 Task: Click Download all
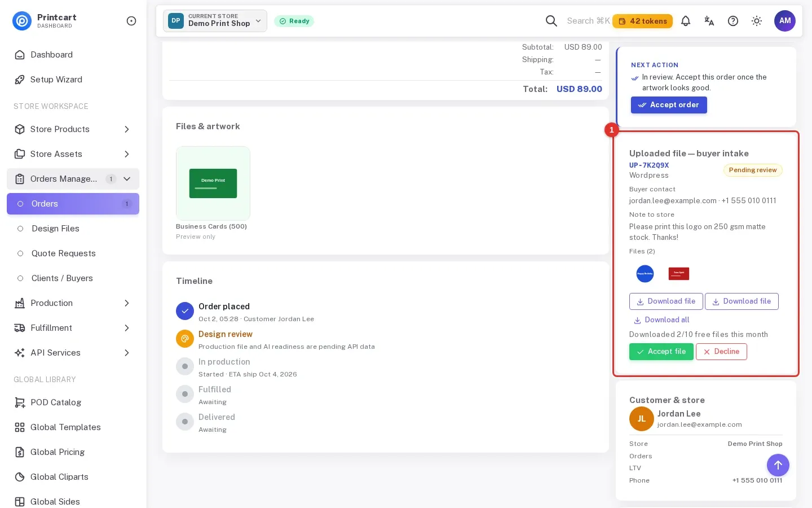(661, 320)
